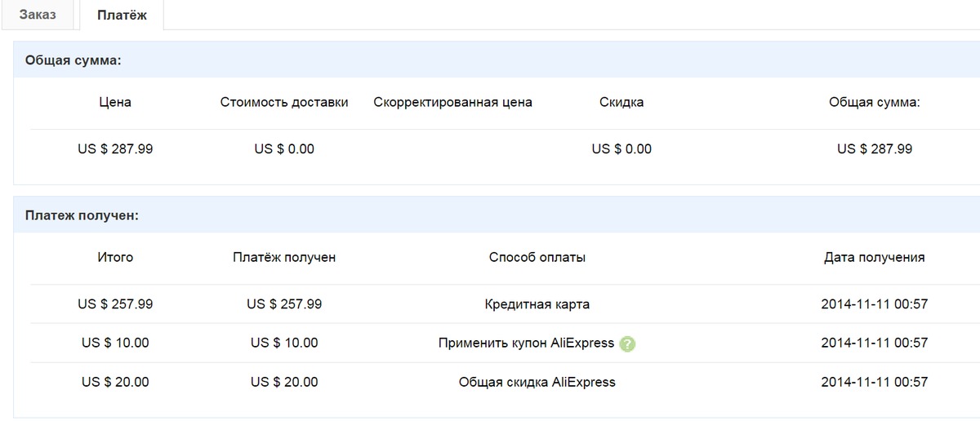Click the Платеж получен section header
This screenshot has width=980, height=421.
point(82,215)
